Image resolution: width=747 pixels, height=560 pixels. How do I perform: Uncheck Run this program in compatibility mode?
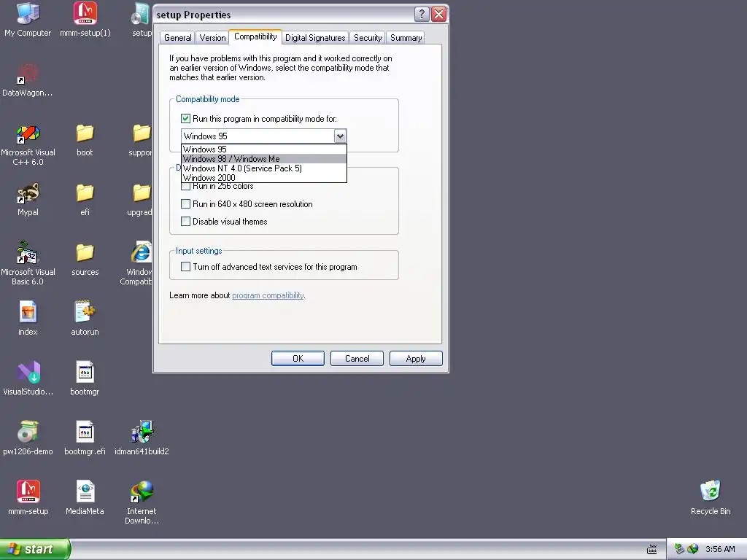click(185, 119)
